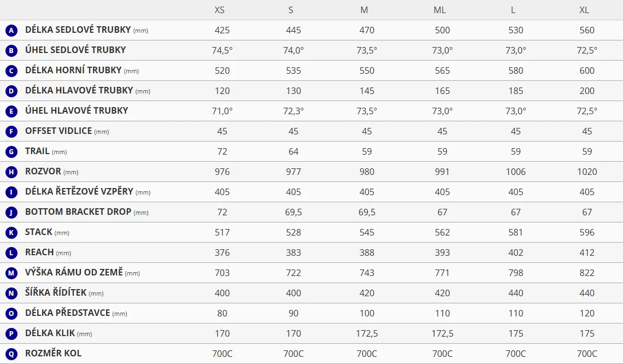Click the L icon next to Reach
Image resolution: width=623 pixels, height=364 pixels.
[x=11, y=253]
